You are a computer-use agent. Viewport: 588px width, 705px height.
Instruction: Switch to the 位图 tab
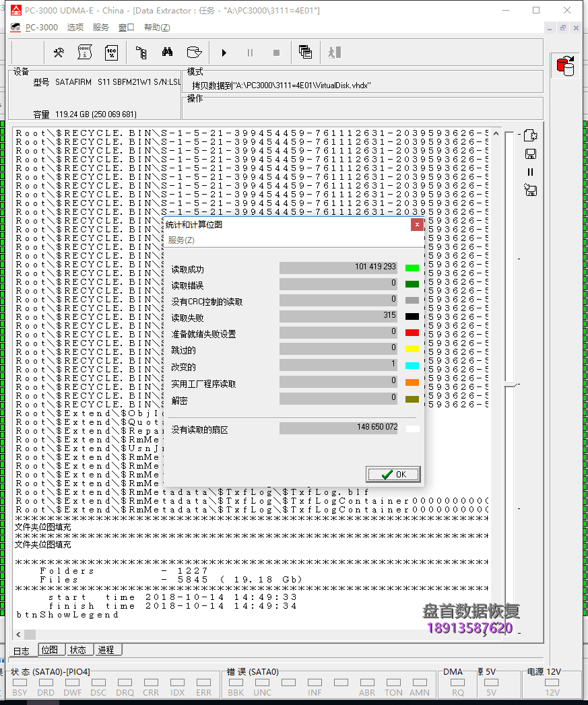tap(51, 650)
